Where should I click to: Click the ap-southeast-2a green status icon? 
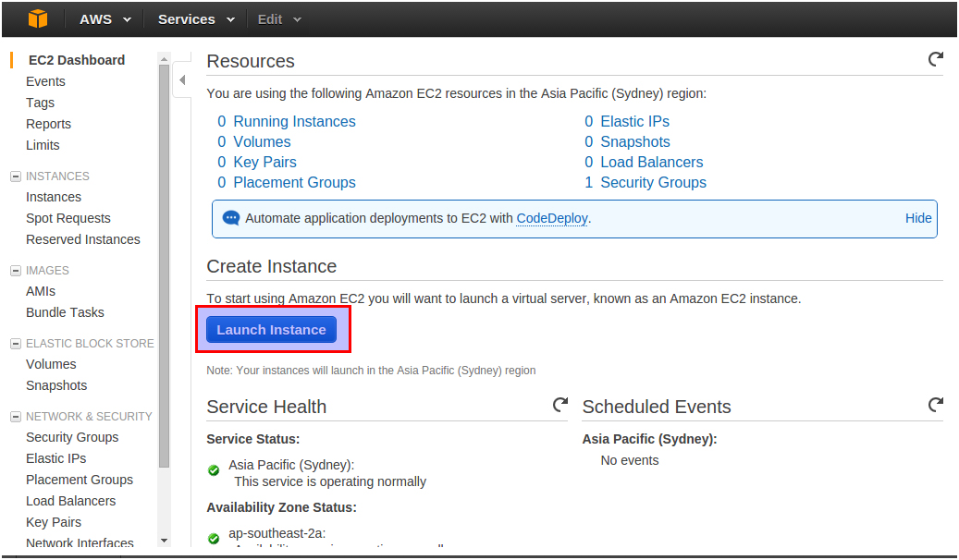214,539
